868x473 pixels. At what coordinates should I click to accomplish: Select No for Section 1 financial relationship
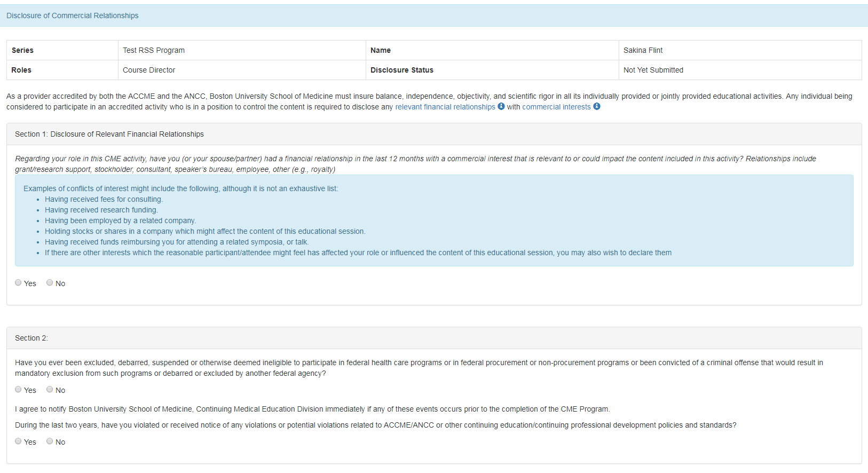[50, 282]
